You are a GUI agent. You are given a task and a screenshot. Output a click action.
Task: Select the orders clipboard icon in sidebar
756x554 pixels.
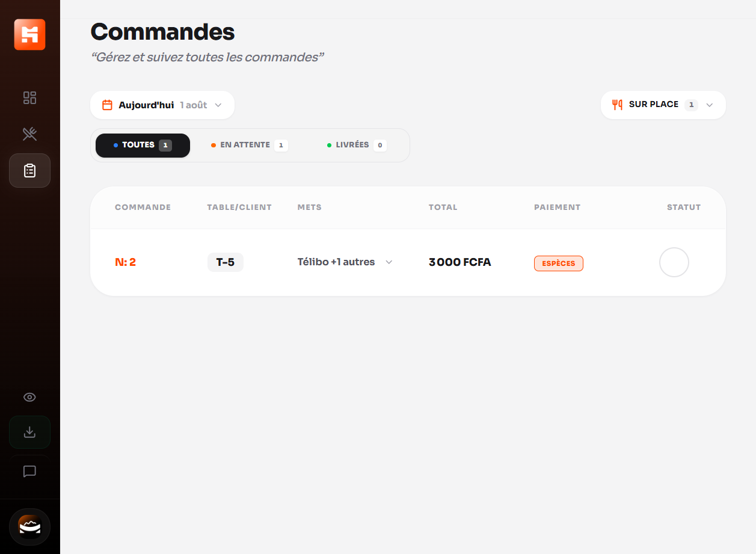(x=29, y=171)
